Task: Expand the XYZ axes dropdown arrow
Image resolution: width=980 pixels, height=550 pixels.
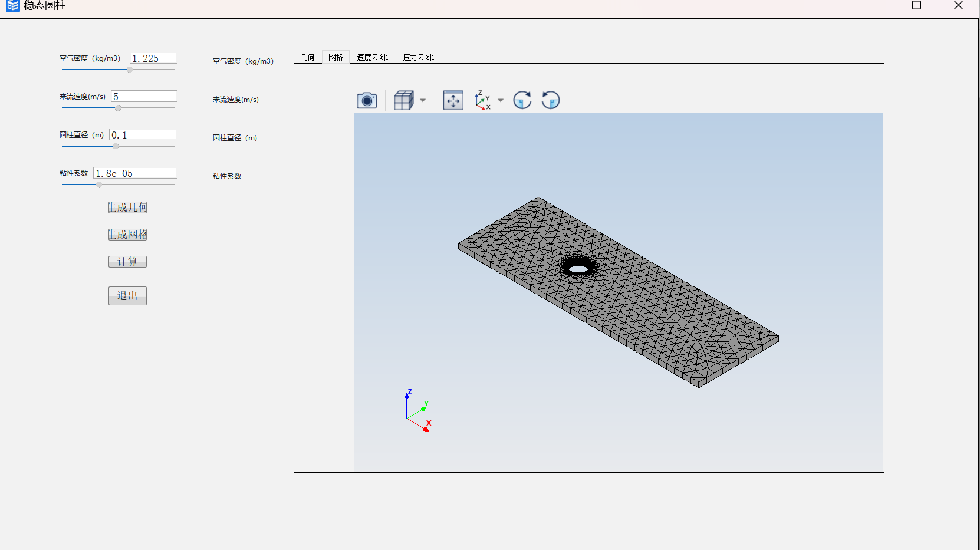Action: click(501, 100)
